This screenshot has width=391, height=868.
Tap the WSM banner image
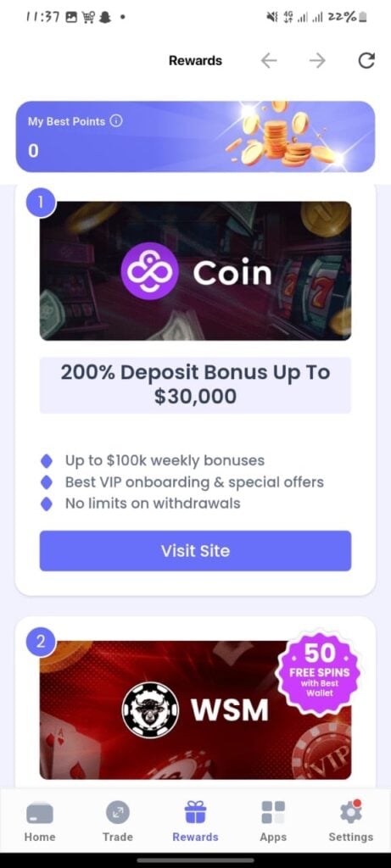pos(195,710)
